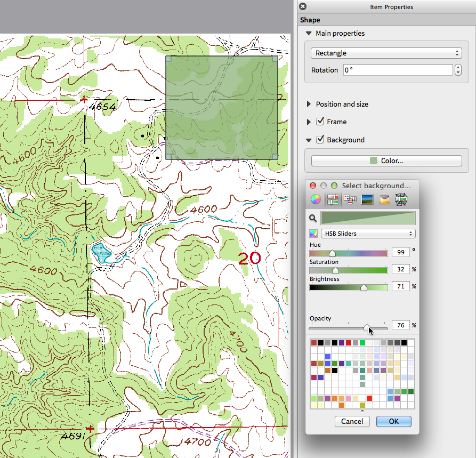Click the color profile icon beside HSB Sliders
Screen dimensions: 476x458
tap(313, 234)
